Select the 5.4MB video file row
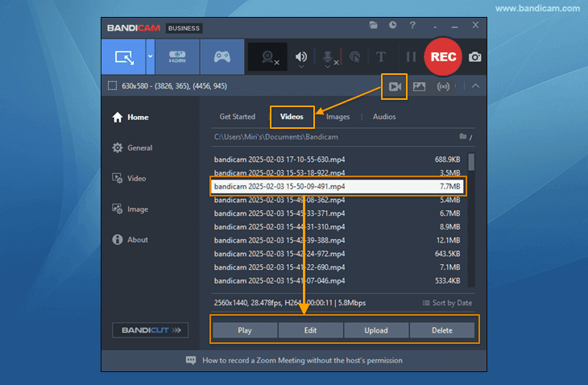Screen dimensions: 588x385 pyautogui.click(x=337, y=200)
